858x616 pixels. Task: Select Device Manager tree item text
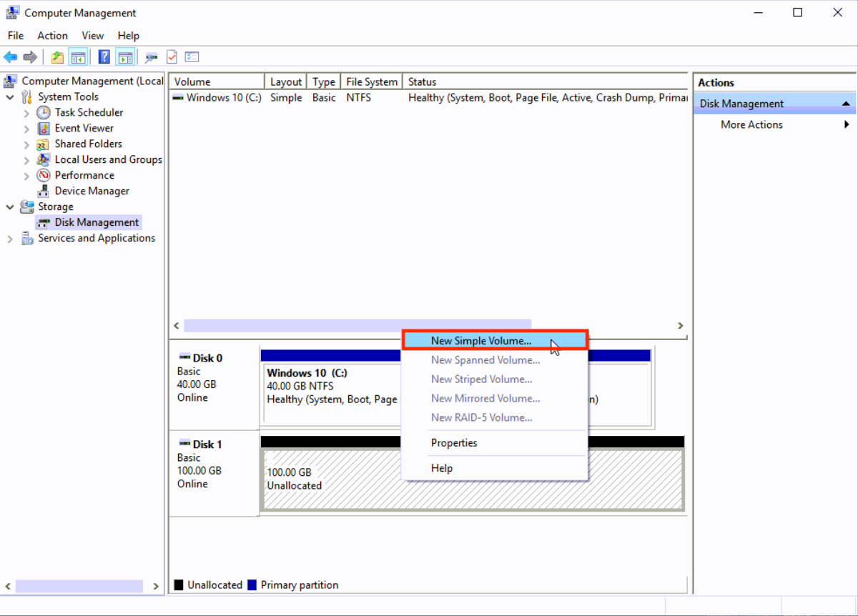(92, 191)
